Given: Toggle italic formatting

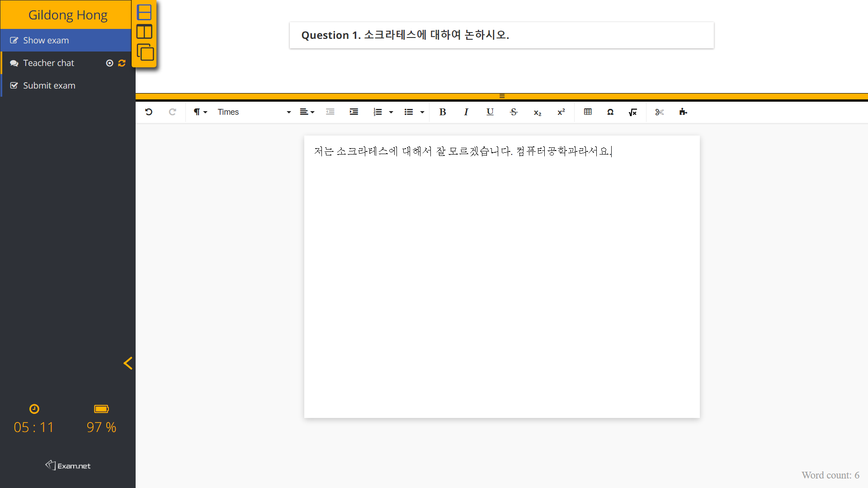Looking at the screenshot, I should [466, 112].
